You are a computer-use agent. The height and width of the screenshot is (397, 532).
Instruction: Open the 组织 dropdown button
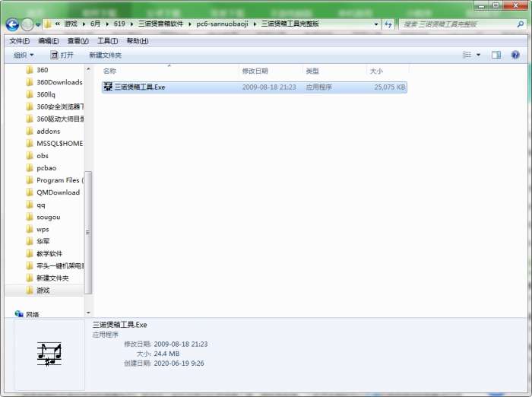pos(24,55)
